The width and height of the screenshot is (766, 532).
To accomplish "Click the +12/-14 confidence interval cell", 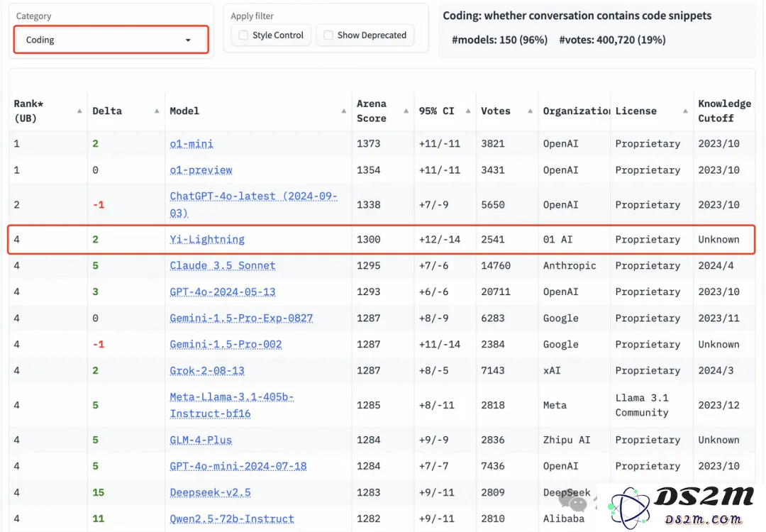I will pos(440,239).
